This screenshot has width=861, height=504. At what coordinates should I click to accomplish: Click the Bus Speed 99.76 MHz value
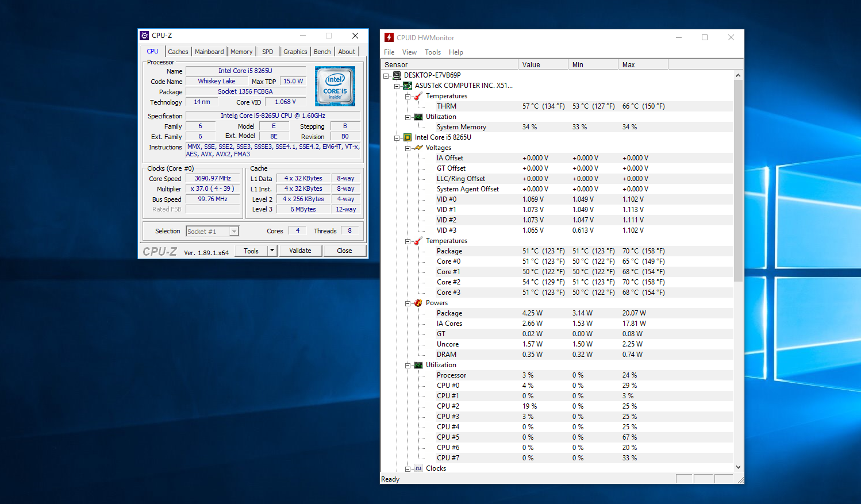[213, 199]
